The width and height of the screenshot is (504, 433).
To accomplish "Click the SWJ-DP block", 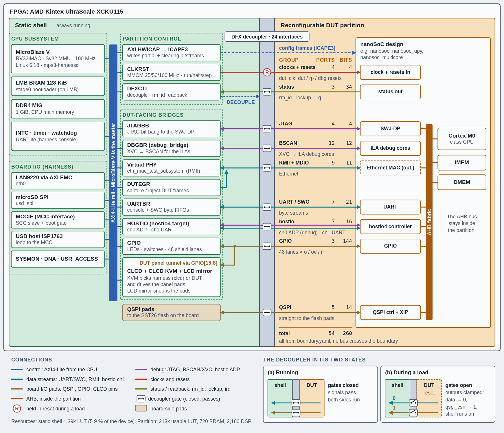I will click(x=390, y=129).
